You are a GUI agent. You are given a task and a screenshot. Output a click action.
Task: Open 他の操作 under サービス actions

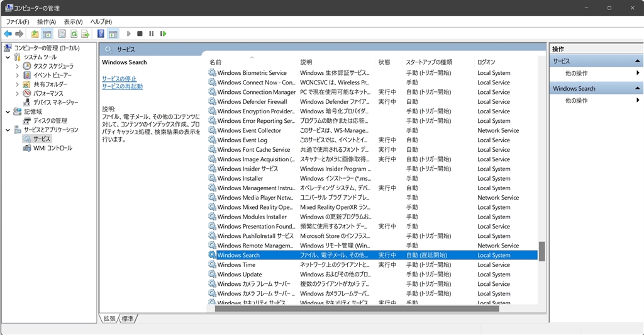pos(577,73)
